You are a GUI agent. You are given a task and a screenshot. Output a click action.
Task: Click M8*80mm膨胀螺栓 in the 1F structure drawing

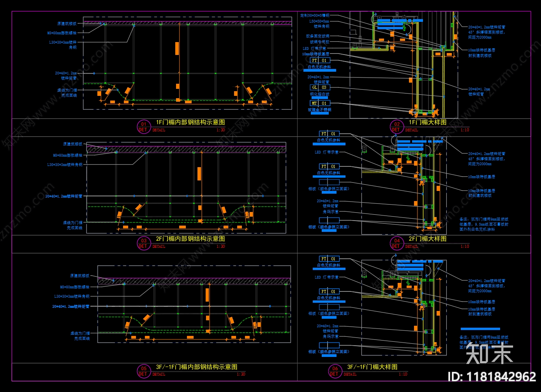(62, 33)
